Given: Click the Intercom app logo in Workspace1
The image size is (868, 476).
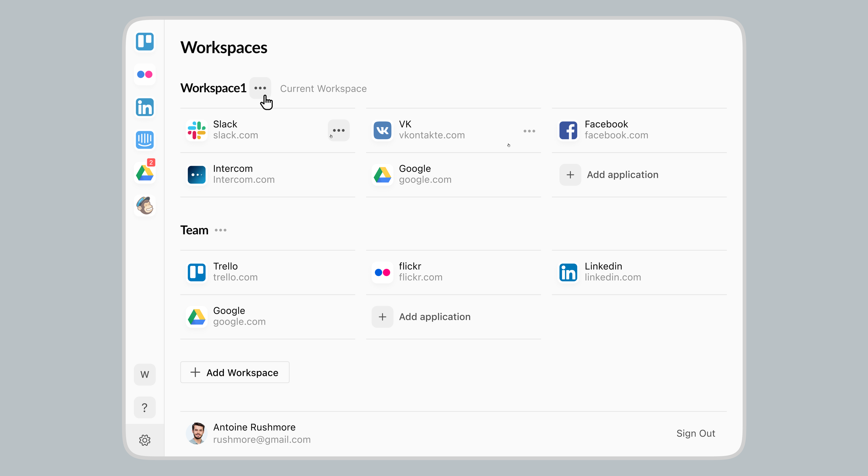Looking at the screenshot, I should 196,175.
